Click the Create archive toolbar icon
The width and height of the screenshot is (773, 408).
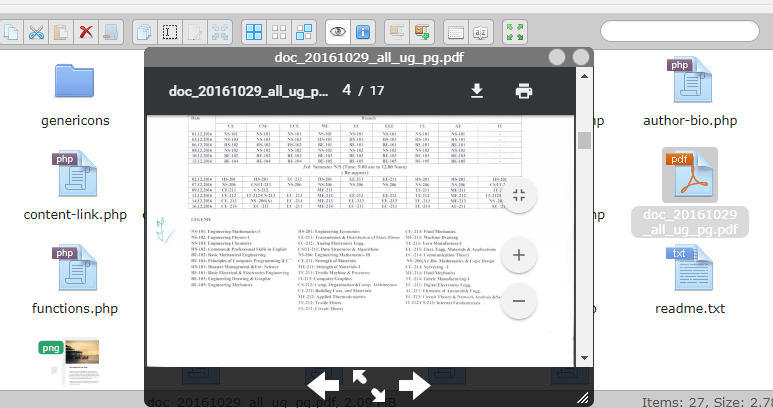(x=422, y=33)
